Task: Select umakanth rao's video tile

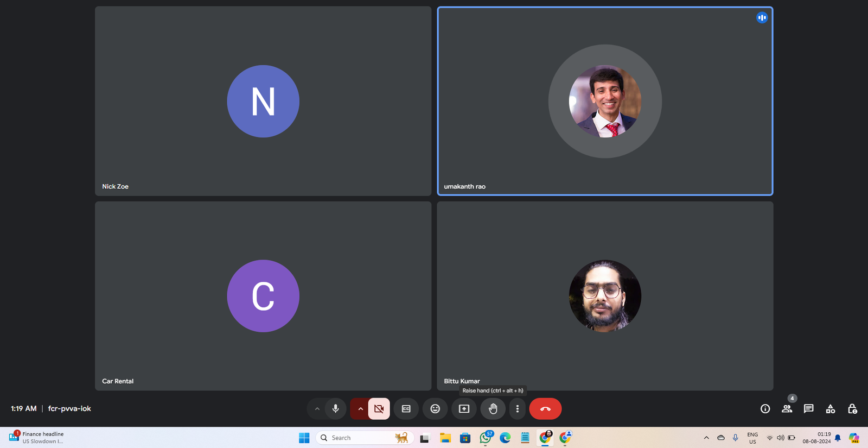Action: coord(605,101)
